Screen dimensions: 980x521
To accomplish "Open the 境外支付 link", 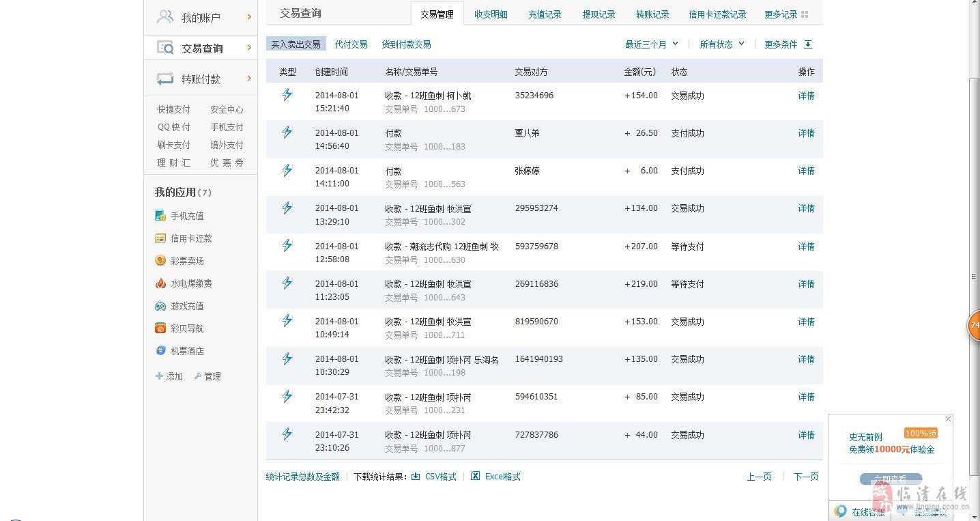I will coord(227,145).
